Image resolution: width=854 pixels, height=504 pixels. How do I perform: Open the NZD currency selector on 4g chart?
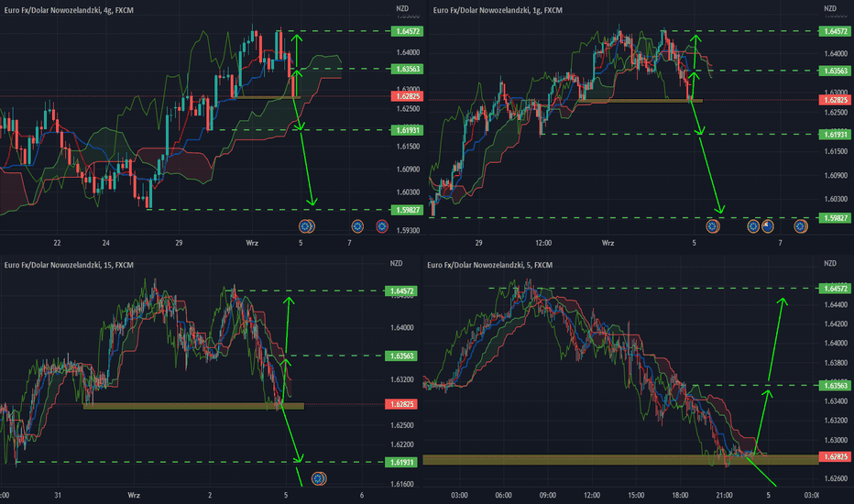(402, 9)
